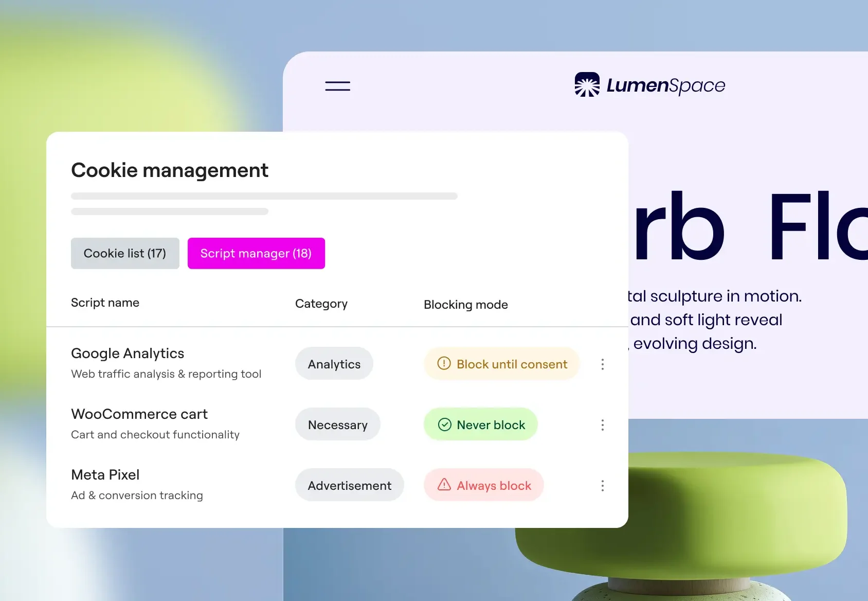Click the LumenSpace brand name

pos(666,85)
